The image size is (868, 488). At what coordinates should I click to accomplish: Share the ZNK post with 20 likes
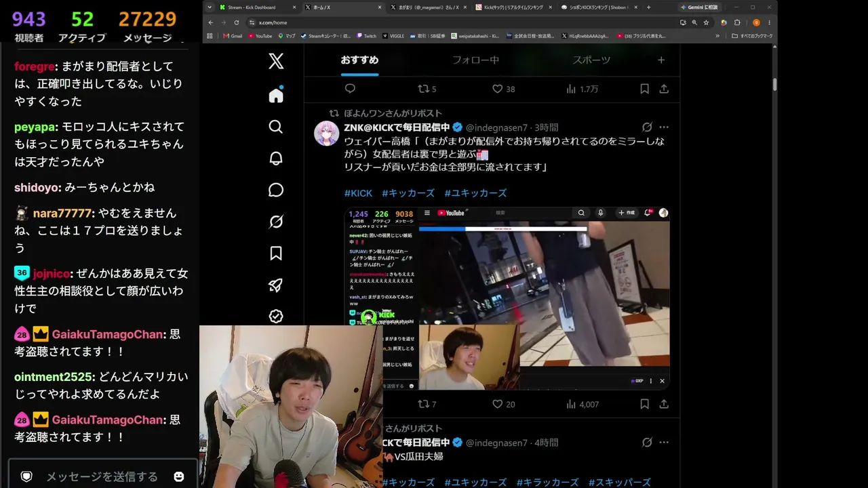pyautogui.click(x=664, y=404)
